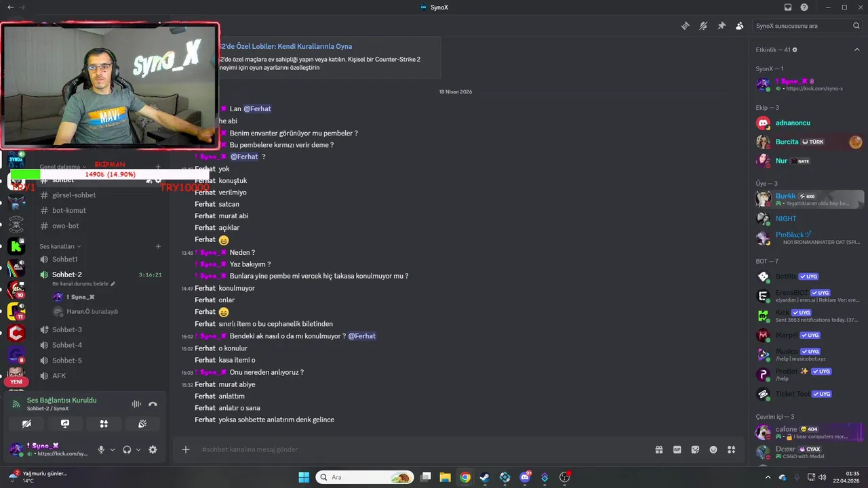868x488 pixels.
Task: Join the Sohbet1 voice channel
Action: pos(100,259)
